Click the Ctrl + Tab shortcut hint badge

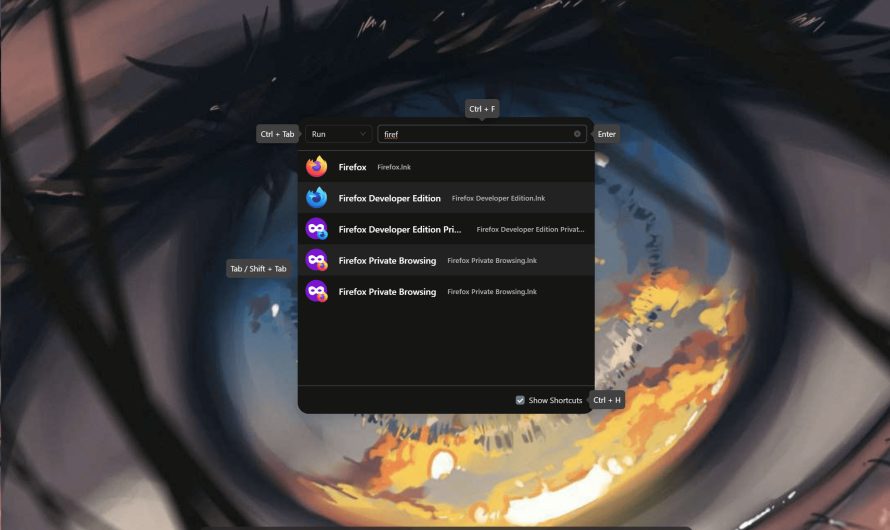[277, 134]
